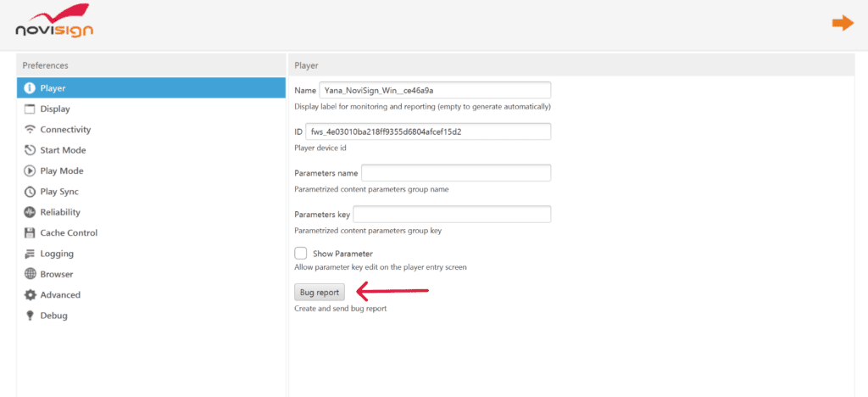Open the Browser preferences section
868x397 pixels.
(x=56, y=274)
